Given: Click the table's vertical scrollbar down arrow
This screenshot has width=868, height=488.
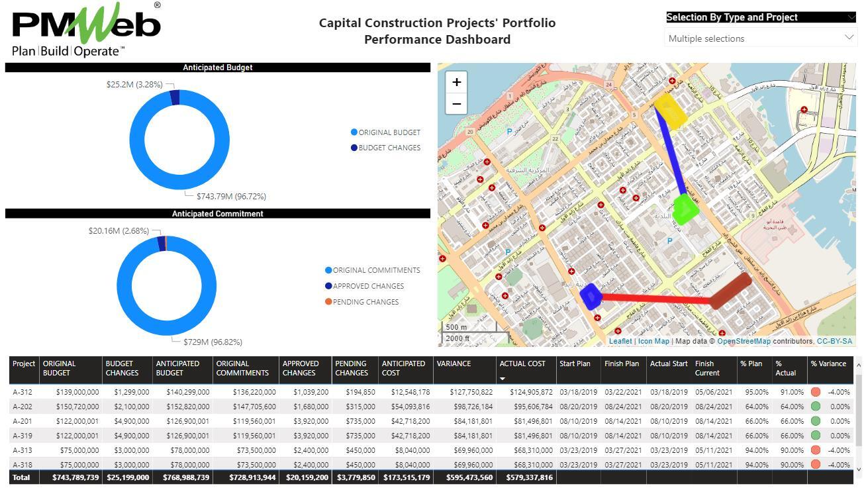Looking at the screenshot, I should [858, 469].
